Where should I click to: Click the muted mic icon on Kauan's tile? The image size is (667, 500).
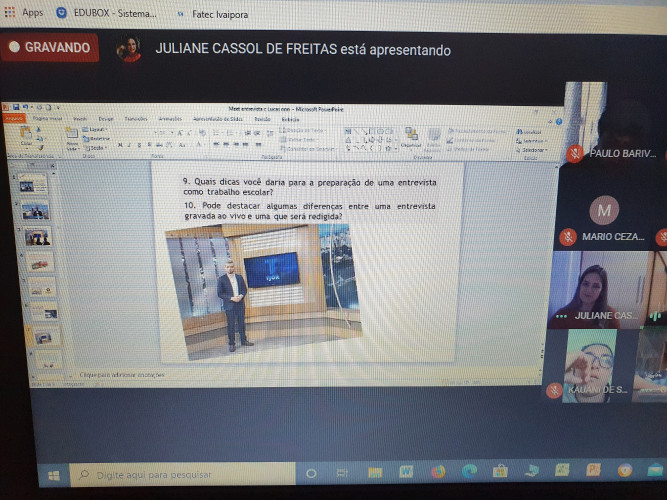[552, 391]
